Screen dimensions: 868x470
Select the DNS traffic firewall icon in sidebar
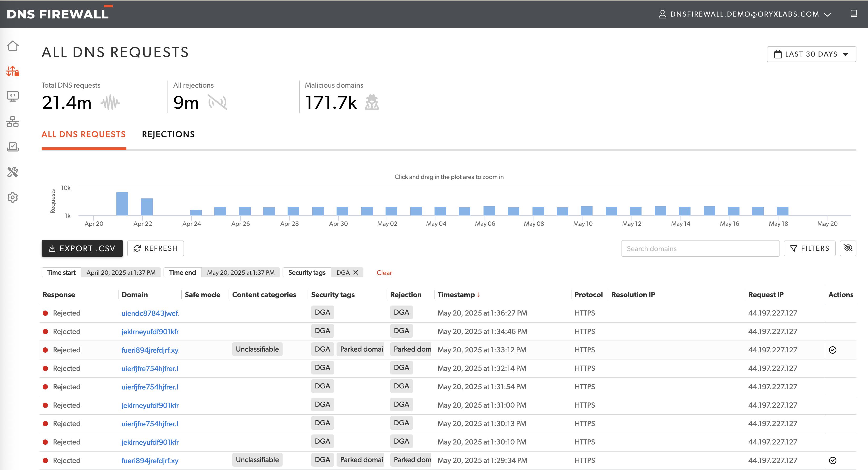coord(12,71)
